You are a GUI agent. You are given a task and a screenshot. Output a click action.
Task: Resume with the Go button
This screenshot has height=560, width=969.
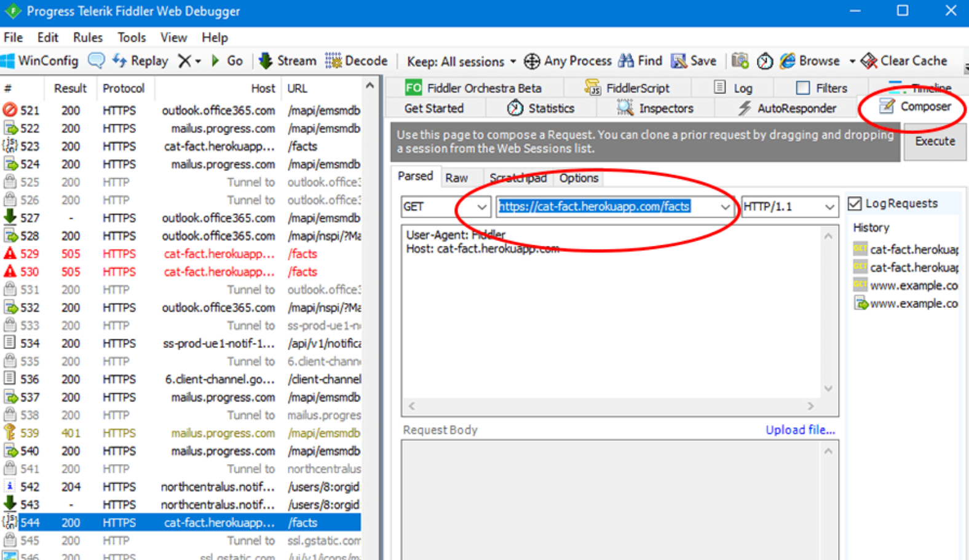227,61
